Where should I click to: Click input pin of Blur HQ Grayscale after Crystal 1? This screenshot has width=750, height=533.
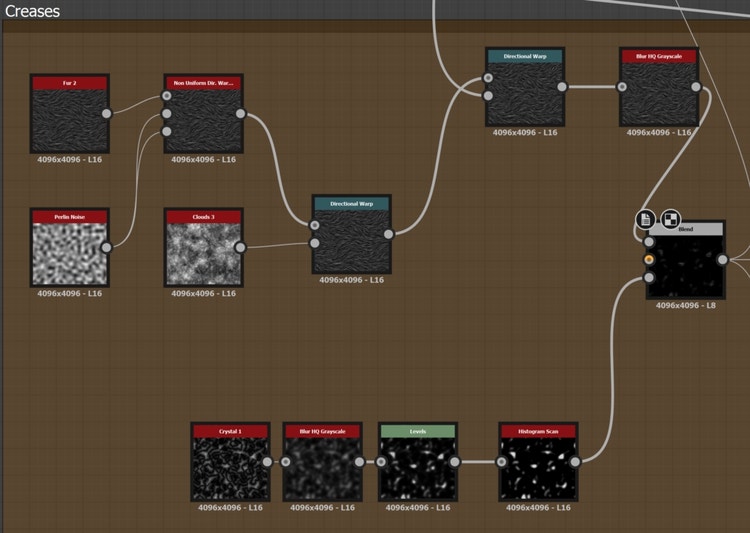(x=285, y=462)
